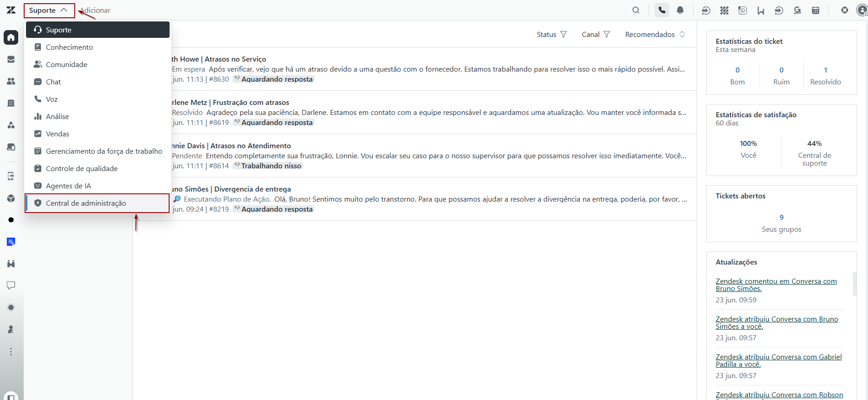Open Central de administração
This screenshot has width=868, height=400.
coord(98,203)
